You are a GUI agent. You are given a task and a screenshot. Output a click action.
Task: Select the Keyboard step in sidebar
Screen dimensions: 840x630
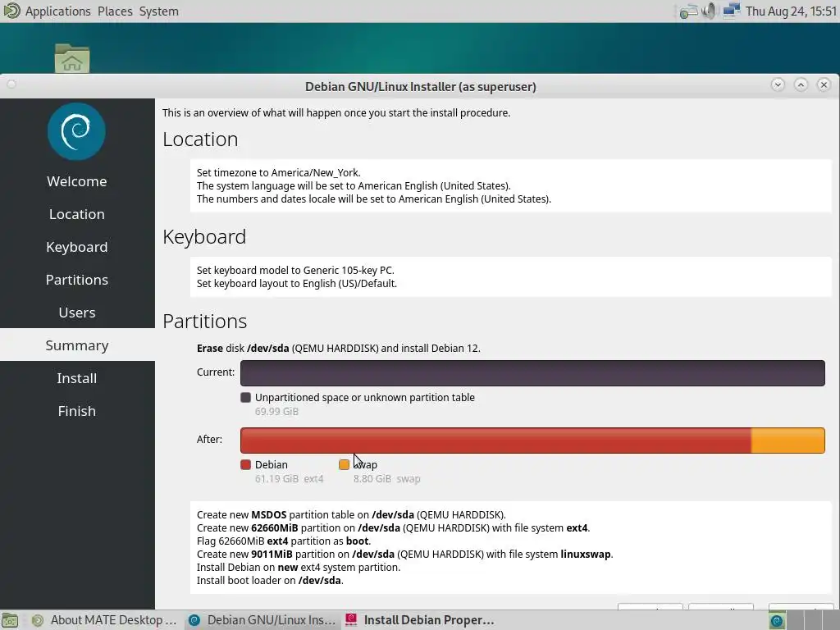[x=77, y=246]
